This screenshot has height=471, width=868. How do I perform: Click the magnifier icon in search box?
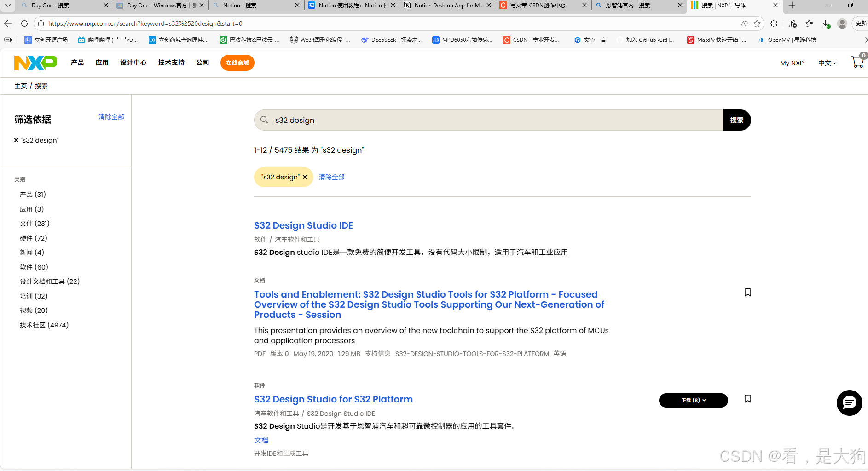[x=264, y=120]
